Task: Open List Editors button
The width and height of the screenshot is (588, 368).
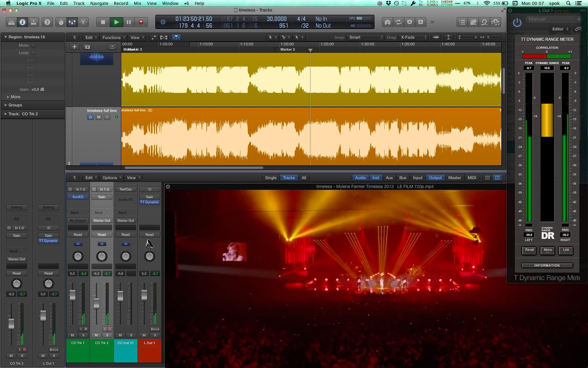Action: (462, 22)
